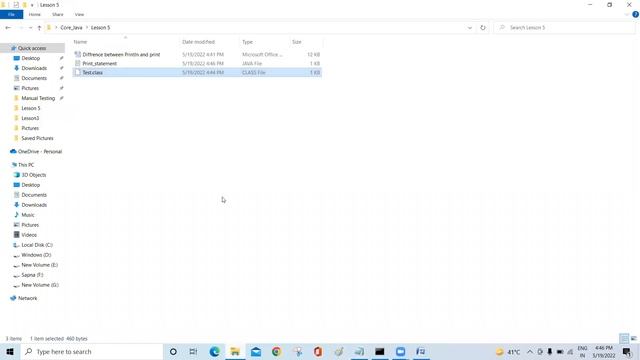This screenshot has height=360, width=640.
Task: Select Diffrence between Println and print file
Action: pyautogui.click(x=121, y=54)
